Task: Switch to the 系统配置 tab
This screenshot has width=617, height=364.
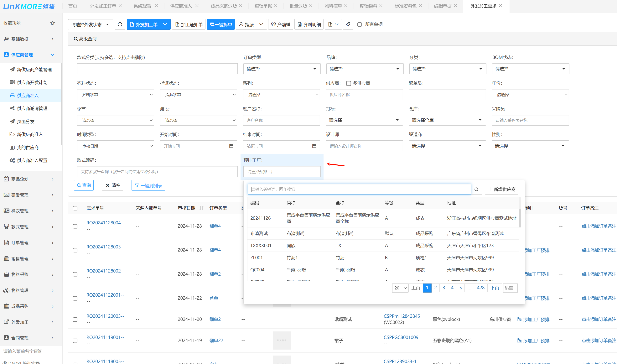Action: coord(143,6)
